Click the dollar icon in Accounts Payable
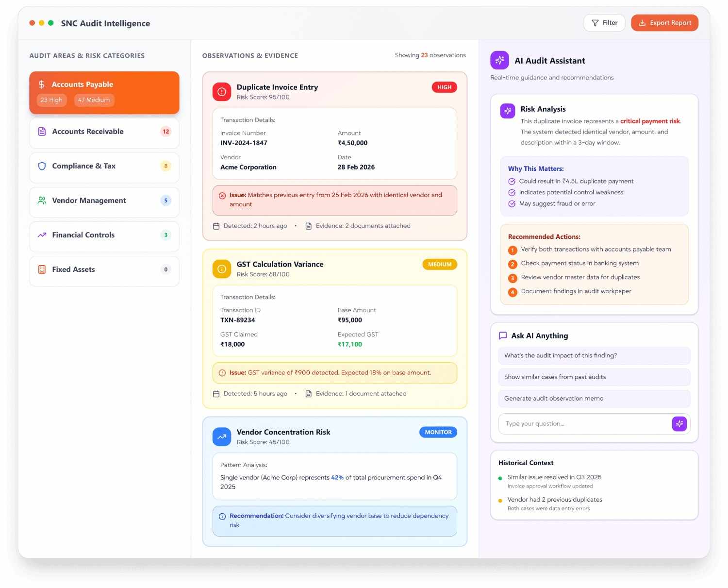 tap(42, 84)
